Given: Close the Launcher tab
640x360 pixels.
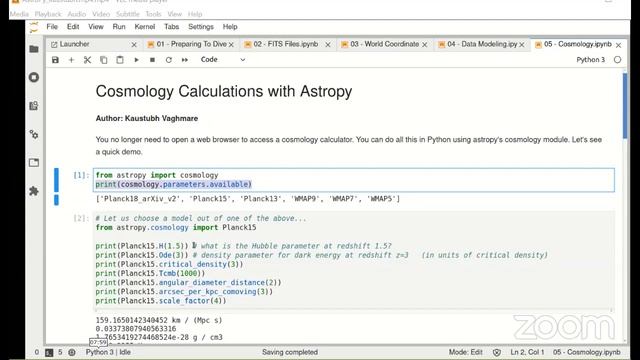Looking at the screenshot, I should point(134,45).
